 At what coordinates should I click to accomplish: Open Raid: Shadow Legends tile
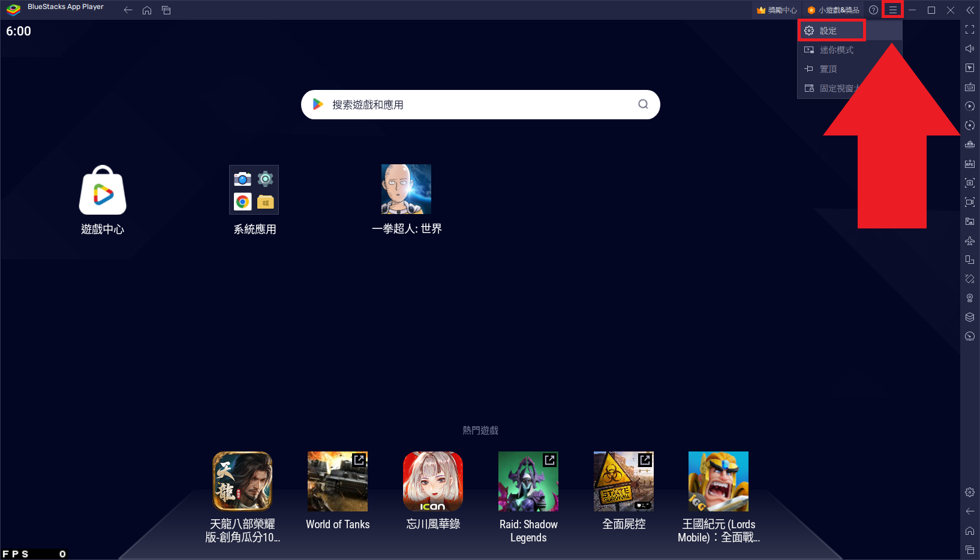pyautogui.click(x=528, y=498)
